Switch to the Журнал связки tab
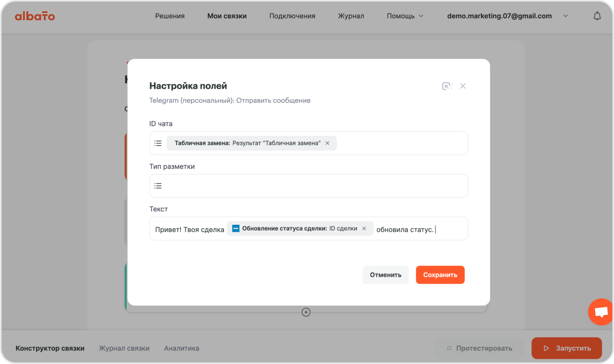 [124, 348]
